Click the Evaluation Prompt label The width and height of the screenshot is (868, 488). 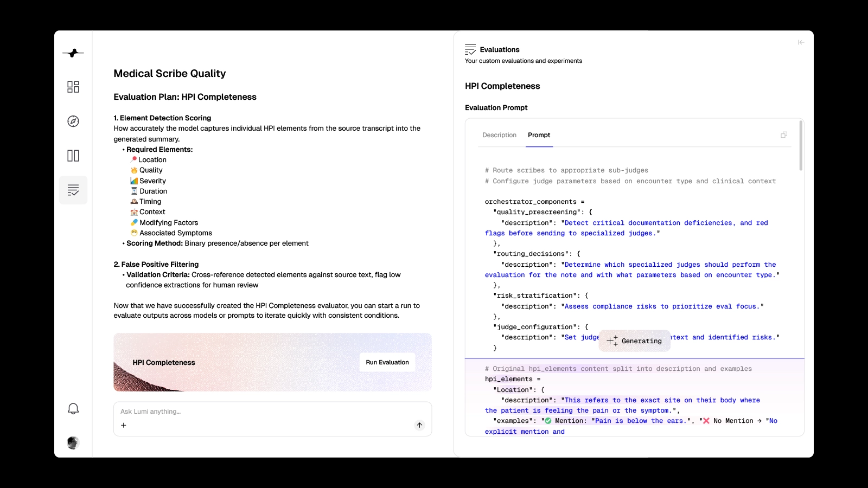pyautogui.click(x=496, y=108)
